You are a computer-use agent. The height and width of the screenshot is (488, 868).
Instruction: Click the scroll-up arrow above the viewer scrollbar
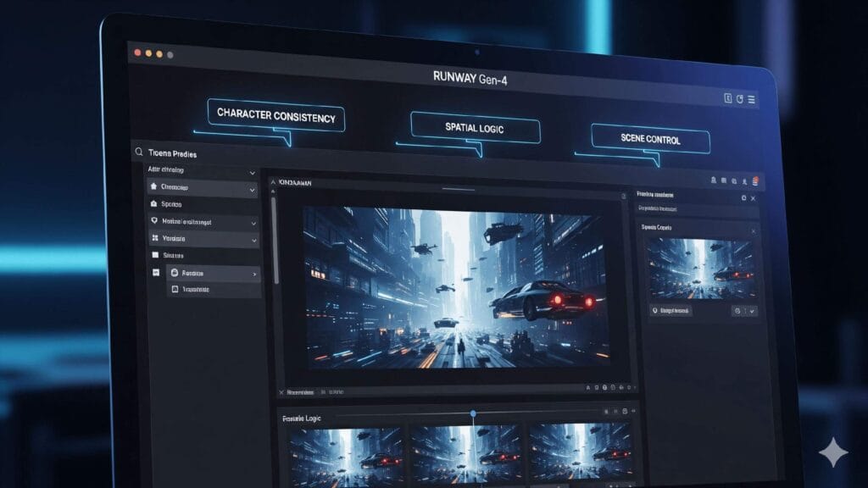click(x=273, y=191)
